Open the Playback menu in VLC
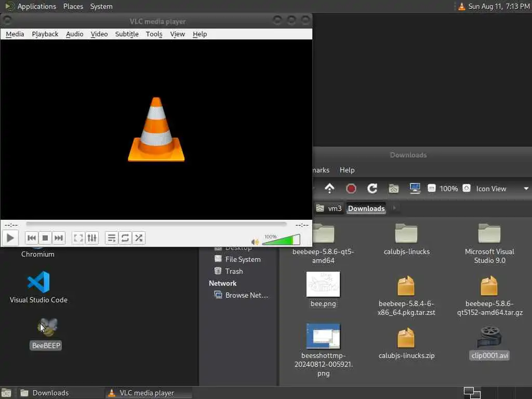This screenshot has height=399, width=532. coord(45,34)
